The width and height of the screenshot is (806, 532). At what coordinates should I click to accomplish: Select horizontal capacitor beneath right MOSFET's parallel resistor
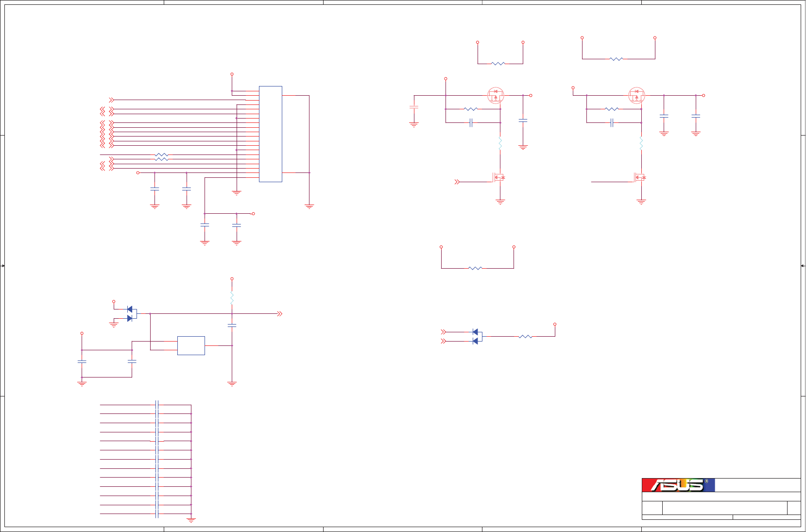coord(612,122)
